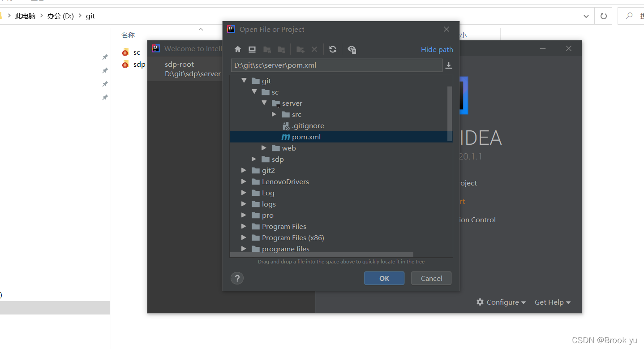This screenshot has width=644, height=349.
Task: Open the Get Help dropdown
Action: click(x=553, y=302)
